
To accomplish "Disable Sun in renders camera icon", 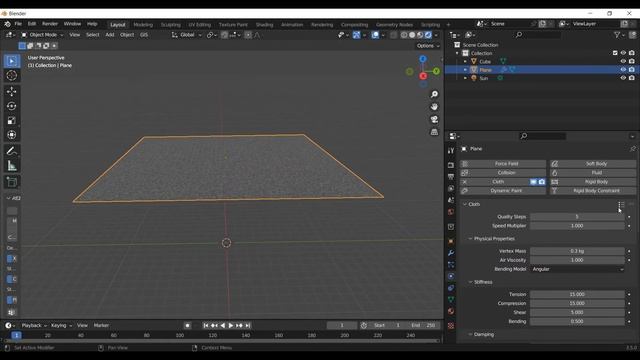I will click(x=632, y=78).
